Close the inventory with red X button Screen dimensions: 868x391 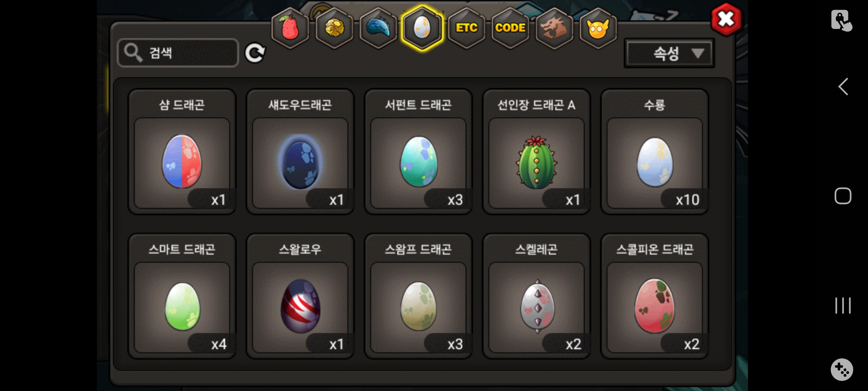tap(726, 20)
